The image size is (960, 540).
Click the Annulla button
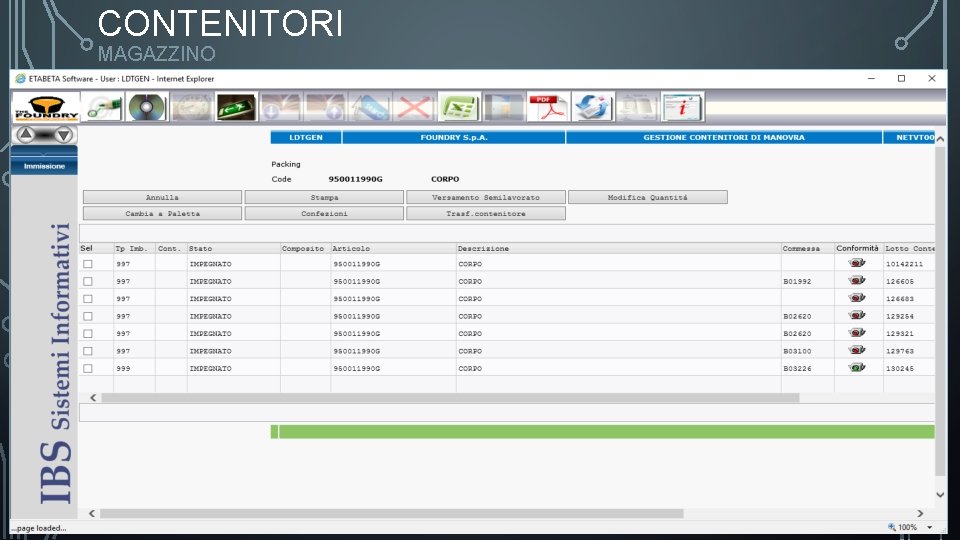click(x=162, y=197)
